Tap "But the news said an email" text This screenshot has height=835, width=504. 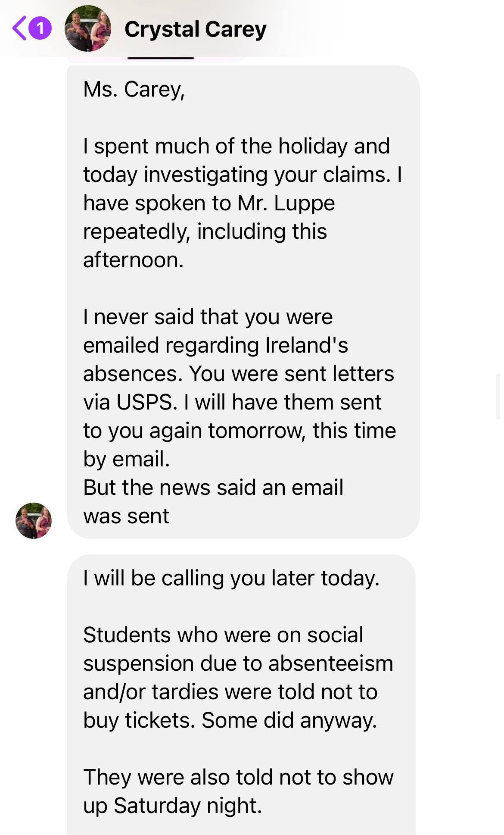coord(213,488)
